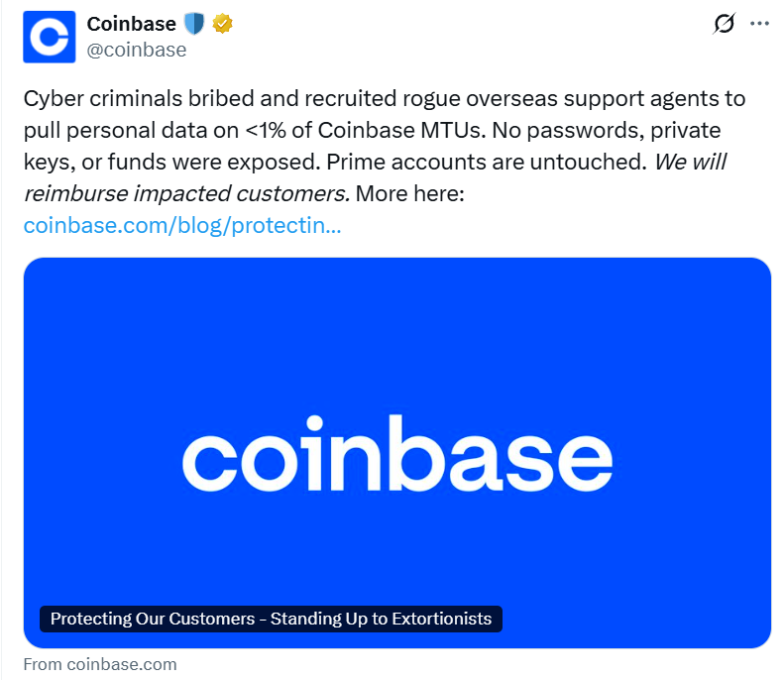Click the italic 'We will reimburse' sentence

tap(188, 193)
